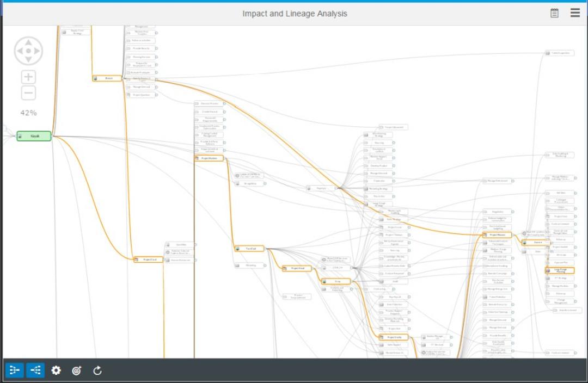The image size is (588, 383).
Task: Click the orange Long Range Planning node
Action: (x=559, y=271)
